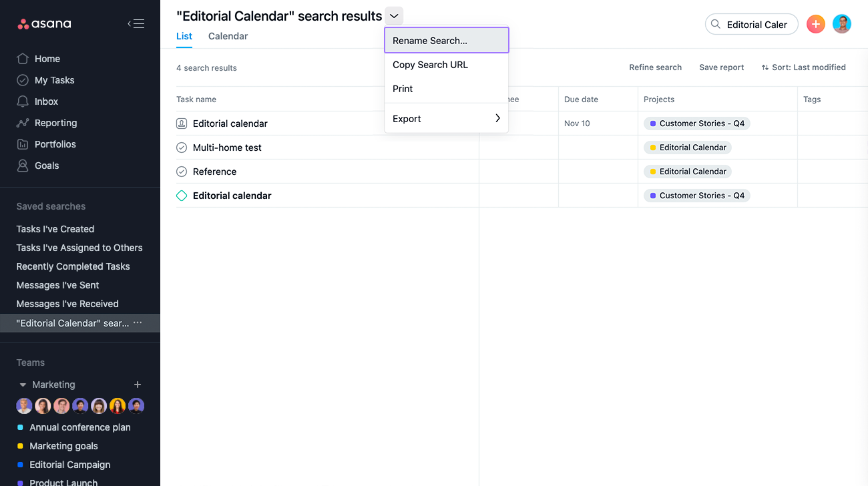Viewport: 868px width, 486px height.
Task: Open Tasks I've Created saved search
Action: pos(55,229)
